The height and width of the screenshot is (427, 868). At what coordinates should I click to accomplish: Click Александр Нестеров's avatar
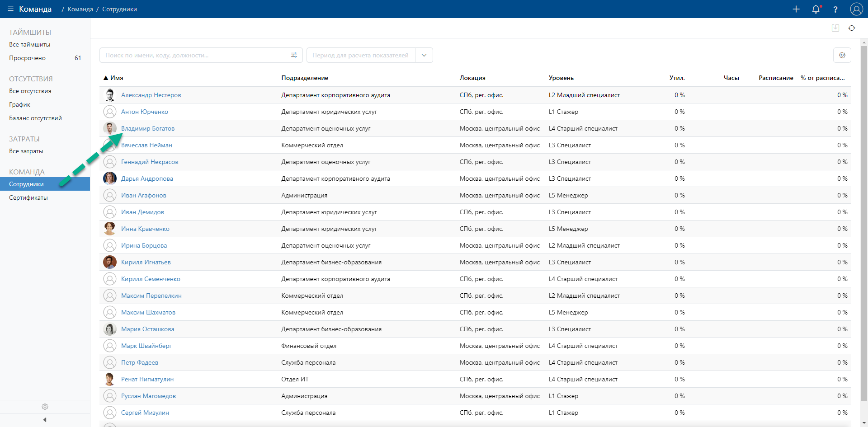point(110,95)
